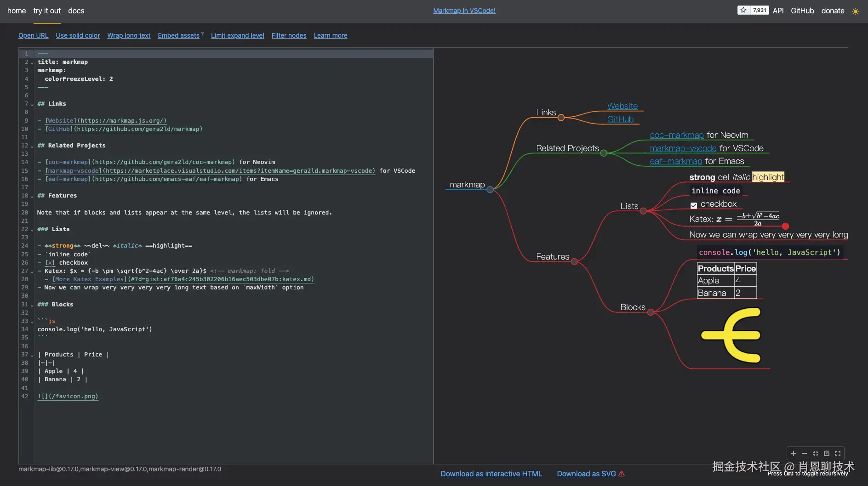Toggle the sun theme icon
Screen dimensions: 868x486
pyautogui.click(x=856, y=11)
